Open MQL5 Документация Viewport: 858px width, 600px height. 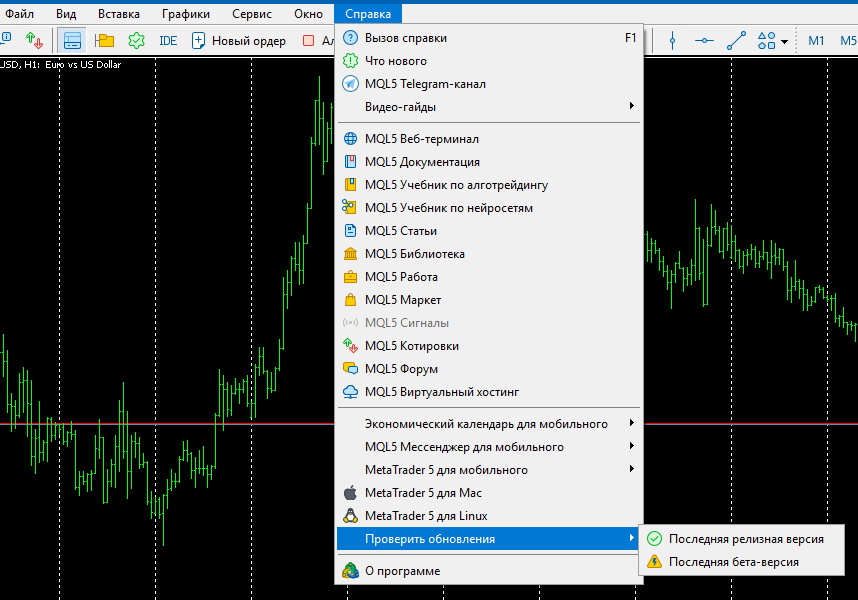point(488,162)
